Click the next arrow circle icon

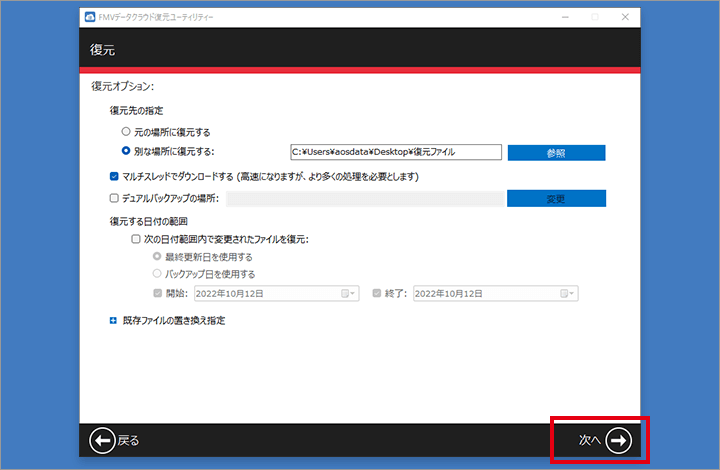[x=619, y=440]
